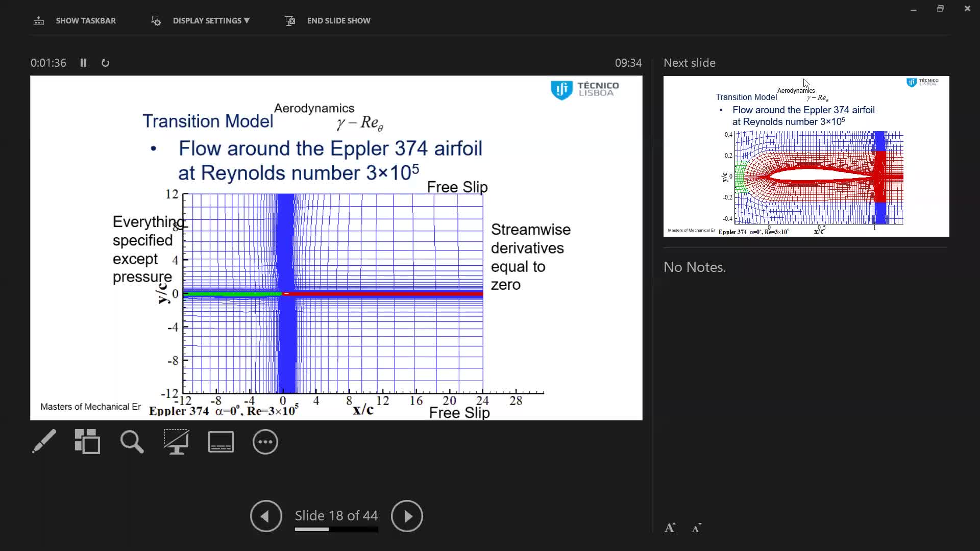
Task: Click the next slide preview thumbnail
Action: tap(806, 156)
